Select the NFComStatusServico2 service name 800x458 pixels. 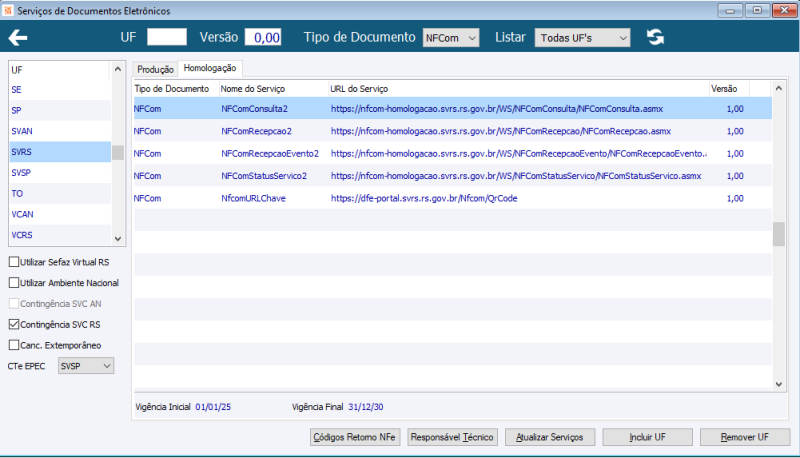[x=264, y=176]
